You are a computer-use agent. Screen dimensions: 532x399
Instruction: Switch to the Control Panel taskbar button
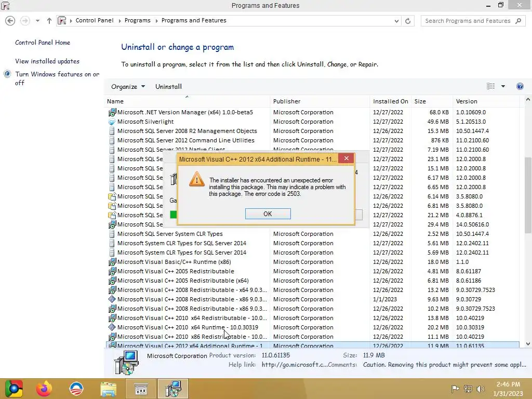(x=141, y=389)
